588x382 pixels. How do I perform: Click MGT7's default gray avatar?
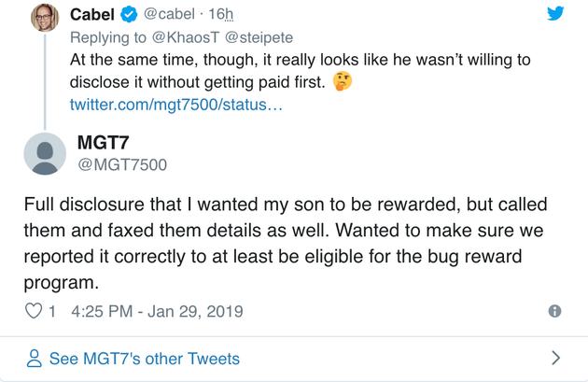(x=43, y=154)
